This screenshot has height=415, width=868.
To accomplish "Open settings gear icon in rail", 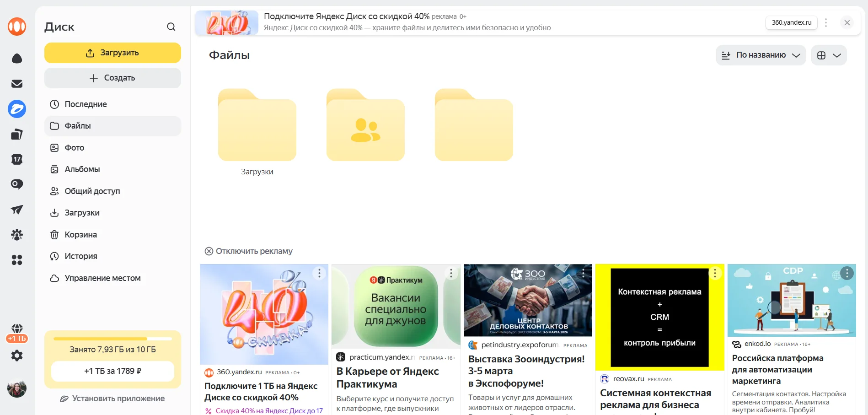I will tap(17, 356).
